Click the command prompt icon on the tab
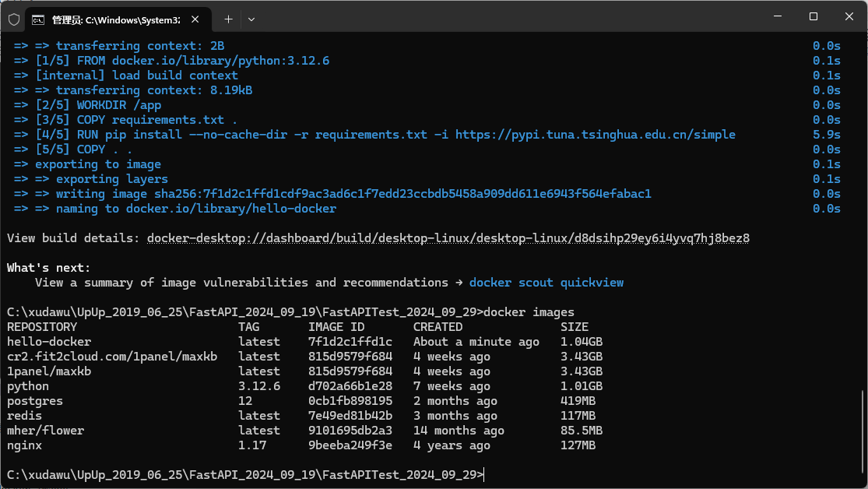This screenshot has width=868, height=489. tap(38, 20)
